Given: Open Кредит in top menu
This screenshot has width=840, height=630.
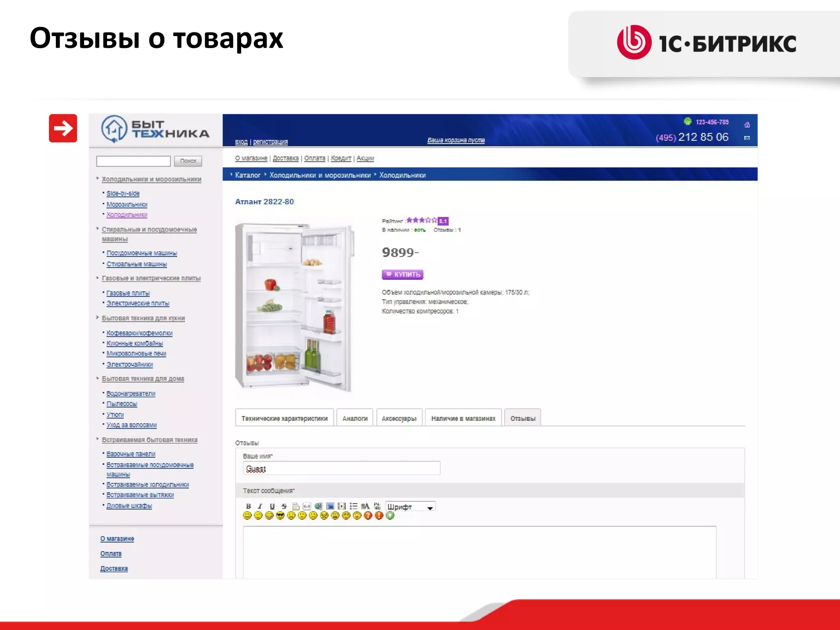Looking at the screenshot, I should point(341,158).
